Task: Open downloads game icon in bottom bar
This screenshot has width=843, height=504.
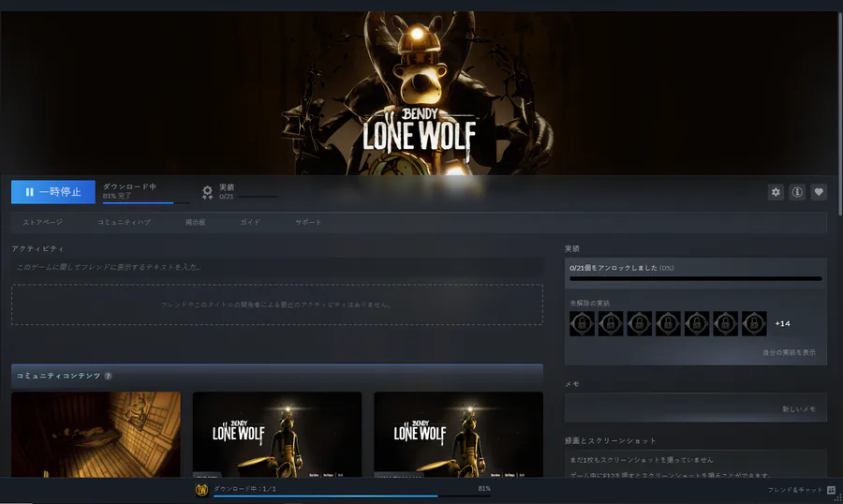Action: point(201,490)
